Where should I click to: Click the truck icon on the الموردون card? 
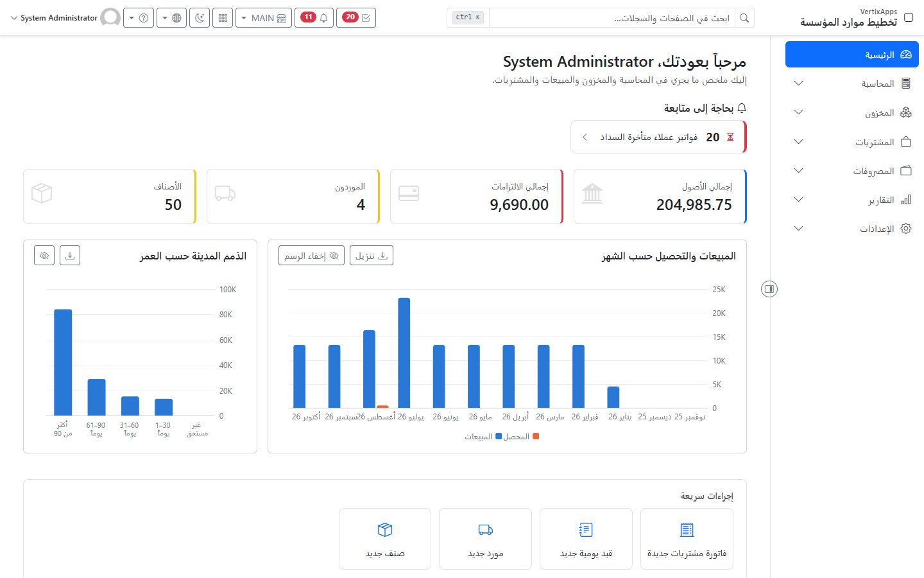(x=225, y=193)
